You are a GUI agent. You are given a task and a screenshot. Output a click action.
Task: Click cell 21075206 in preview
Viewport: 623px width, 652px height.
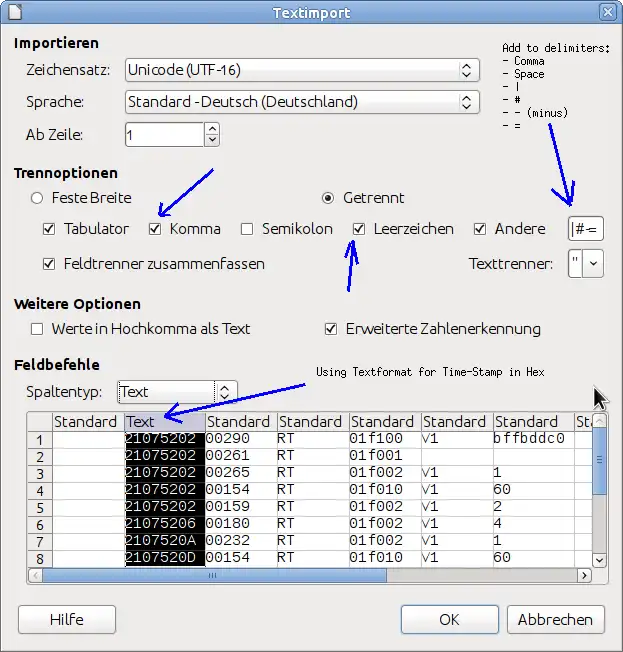tap(165, 524)
